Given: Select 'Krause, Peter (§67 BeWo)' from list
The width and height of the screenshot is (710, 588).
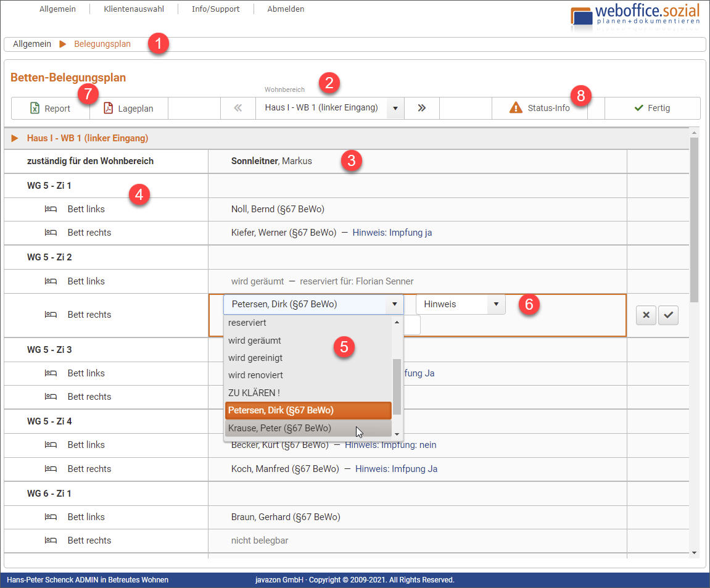Looking at the screenshot, I should point(279,428).
